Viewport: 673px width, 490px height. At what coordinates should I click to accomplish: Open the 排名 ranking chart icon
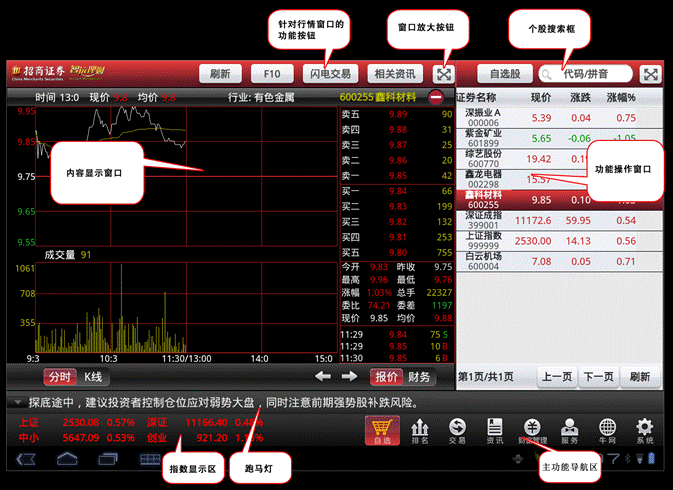tap(420, 431)
